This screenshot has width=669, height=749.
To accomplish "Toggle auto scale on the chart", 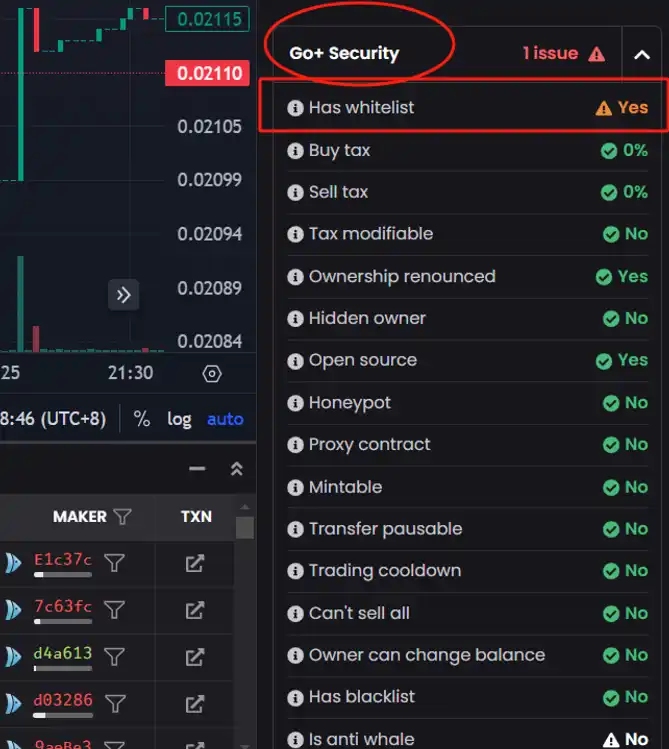I will pos(225,419).
